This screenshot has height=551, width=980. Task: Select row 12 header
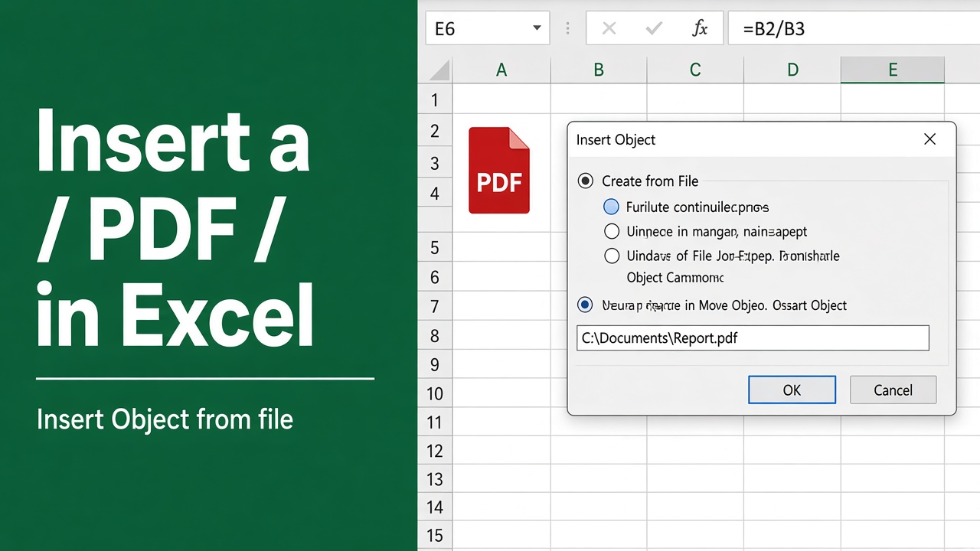pos(435,451)
